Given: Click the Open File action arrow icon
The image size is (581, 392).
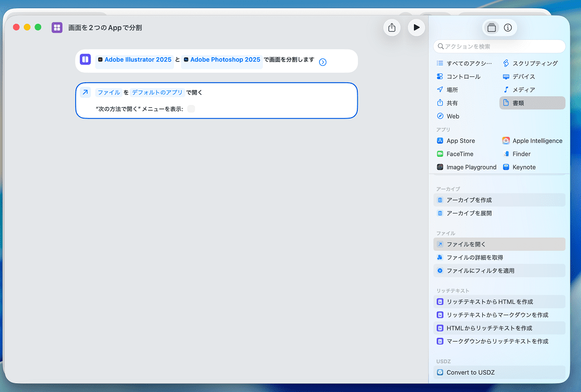Looking at the screenshot, I should (85, 92).
